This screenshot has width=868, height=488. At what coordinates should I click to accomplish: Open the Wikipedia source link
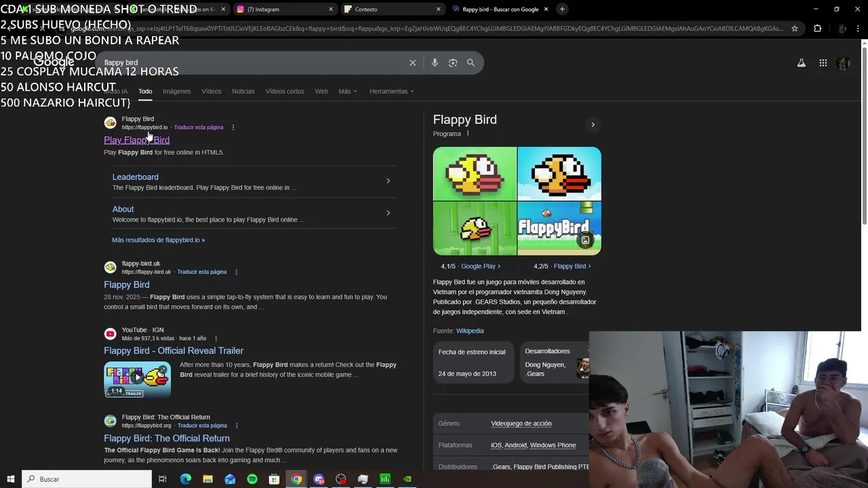[470, 331]
